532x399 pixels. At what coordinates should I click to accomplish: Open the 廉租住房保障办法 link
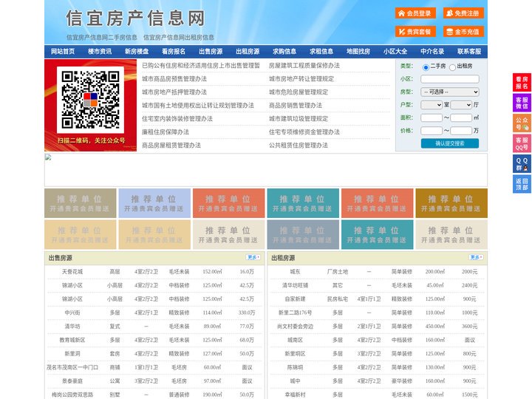pos(166,132)
